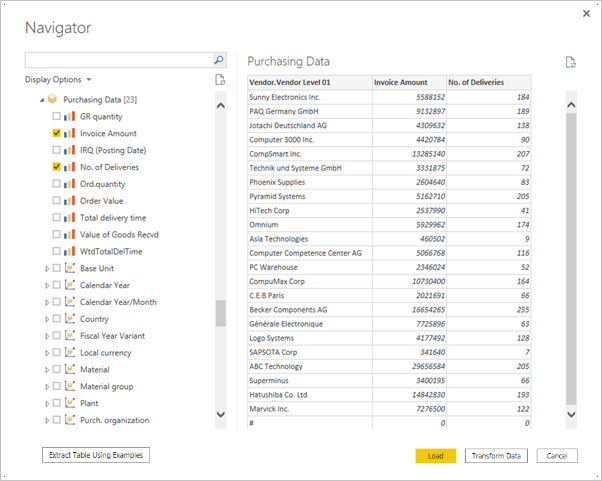Click the Country dimension icon
Image resolution: width=602 pixels, height=481 pixels.
pos(69,319)
